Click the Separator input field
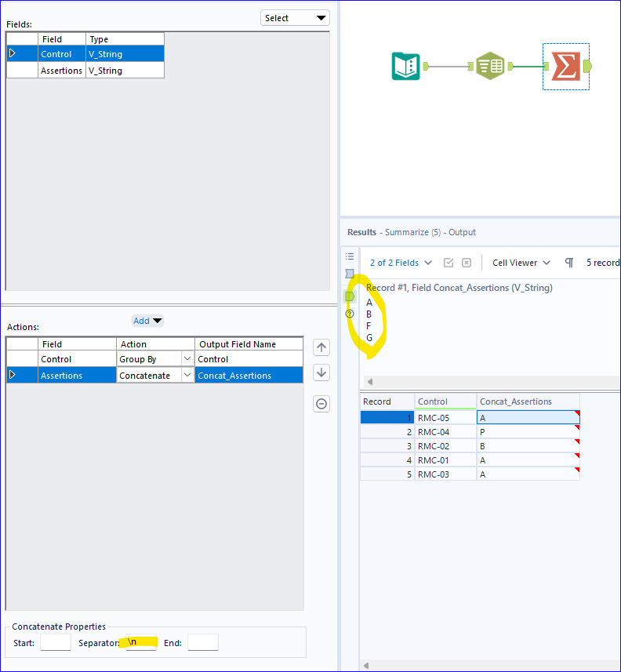This screenshot has width=621, height=672. coord(141,642)
